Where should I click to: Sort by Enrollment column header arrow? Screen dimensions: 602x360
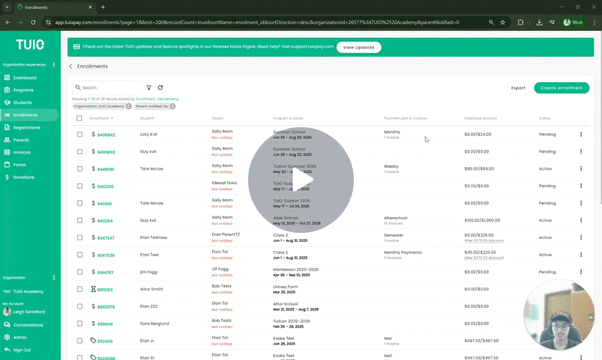(112, 118)
